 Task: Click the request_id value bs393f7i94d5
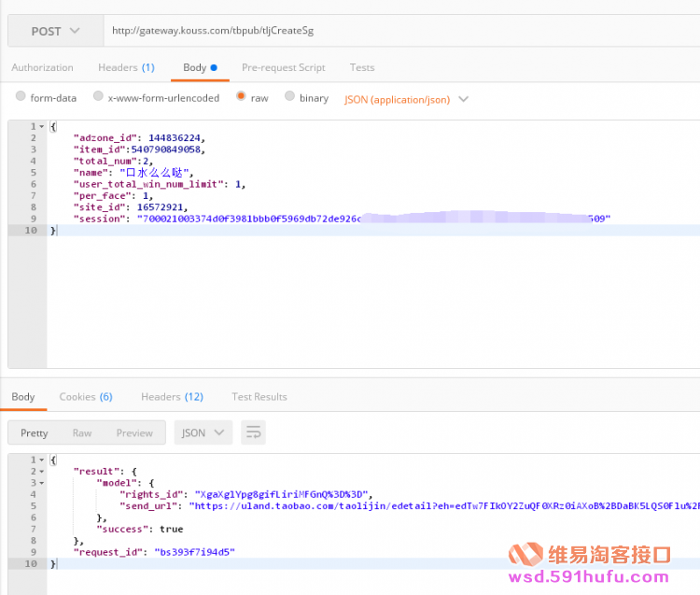(195, 553)
